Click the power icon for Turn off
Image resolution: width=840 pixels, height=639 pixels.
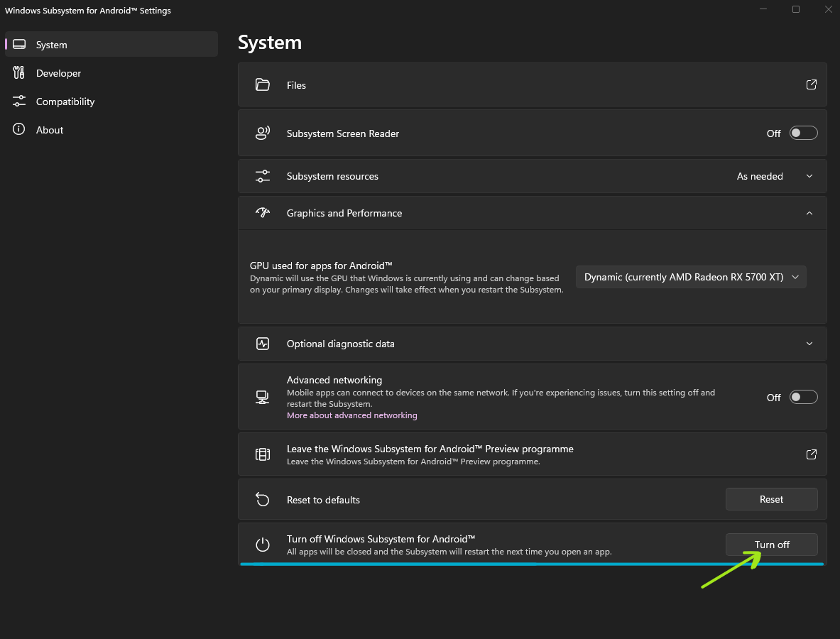[263, 544]
